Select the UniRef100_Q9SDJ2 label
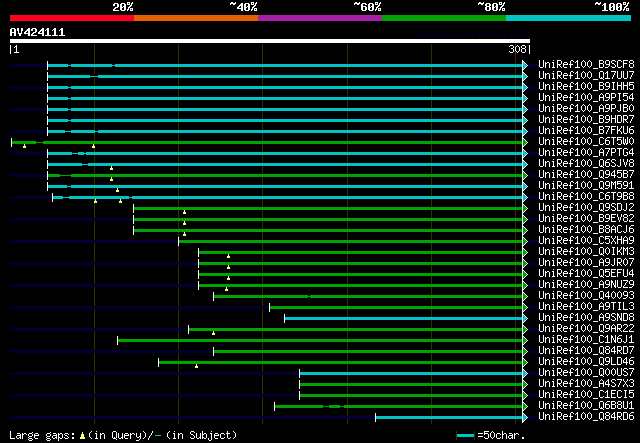 [x=586, y=207]
